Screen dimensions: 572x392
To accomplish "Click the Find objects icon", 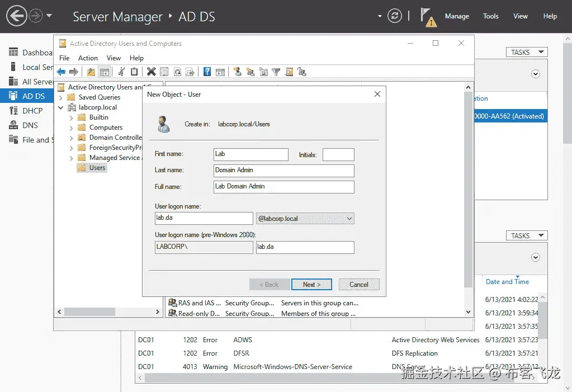I will point(289,72).
